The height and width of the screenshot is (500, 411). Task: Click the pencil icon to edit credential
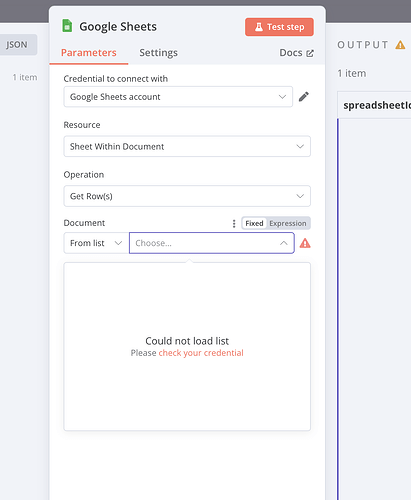304,97
